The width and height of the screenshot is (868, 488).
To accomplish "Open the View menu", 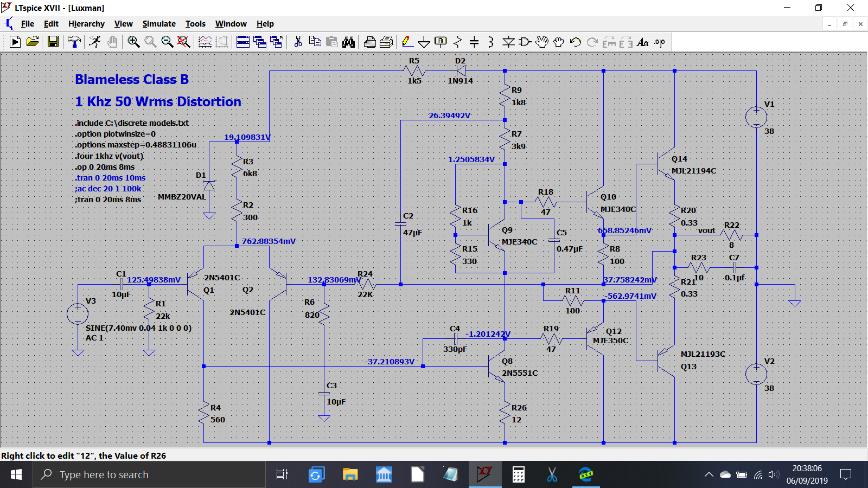I will point(124,24).
